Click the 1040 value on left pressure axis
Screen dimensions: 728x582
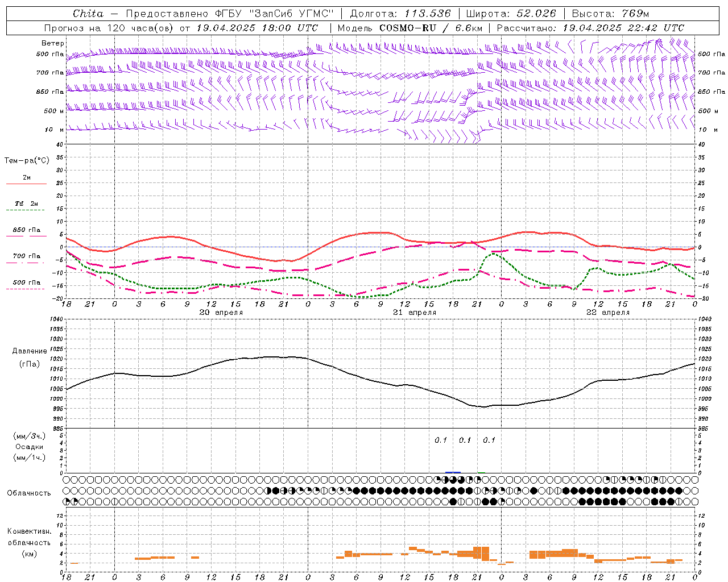(56, 319)
